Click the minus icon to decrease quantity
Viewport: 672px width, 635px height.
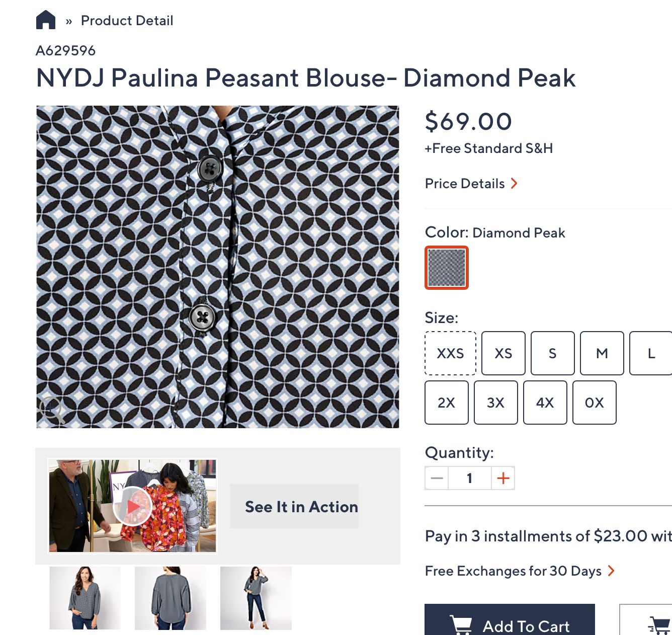point(437,478)
